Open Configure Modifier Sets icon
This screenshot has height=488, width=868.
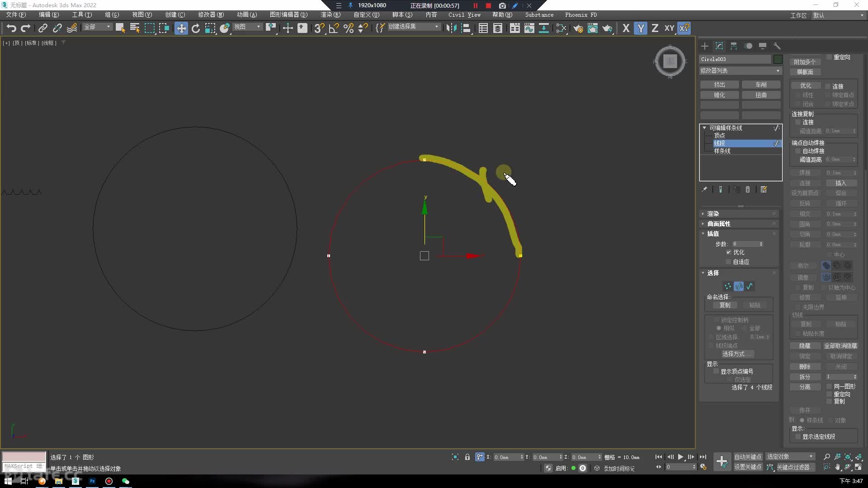click(764, 189)
